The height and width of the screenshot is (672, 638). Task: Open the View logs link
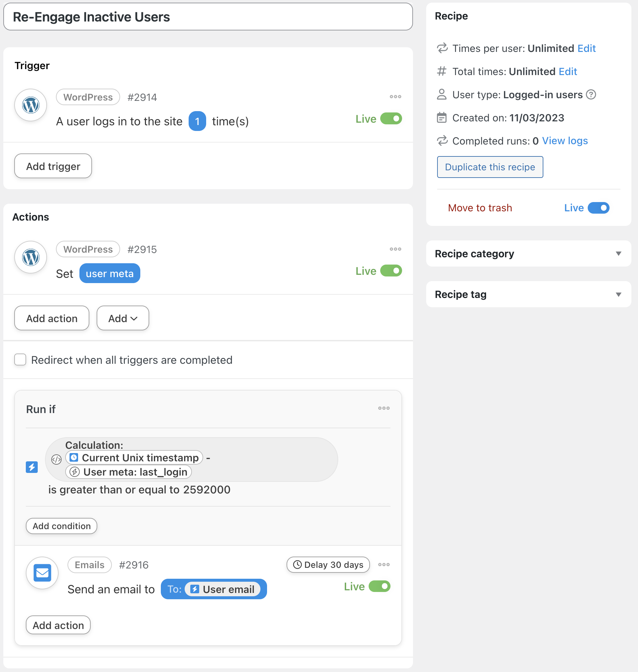point(565,141)
